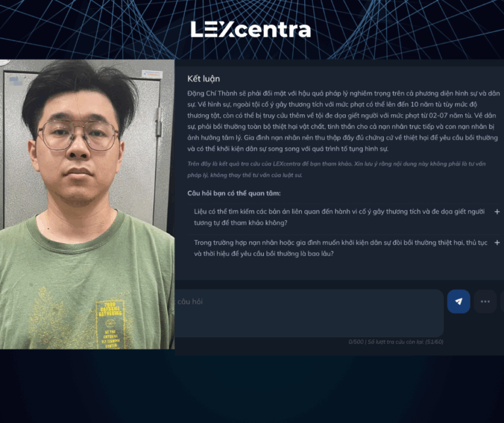Click the "Kết luận" heading
504x423 pixels.
[203, 79]
